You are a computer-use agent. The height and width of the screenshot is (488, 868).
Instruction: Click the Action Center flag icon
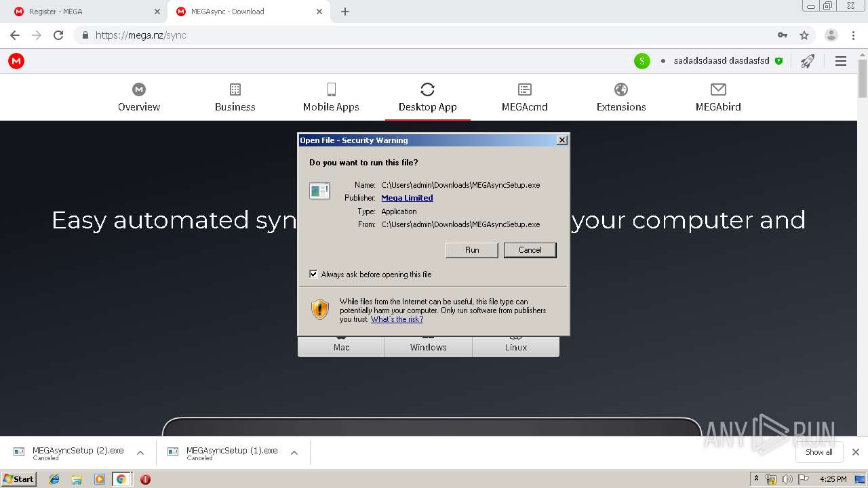point(803,479)
